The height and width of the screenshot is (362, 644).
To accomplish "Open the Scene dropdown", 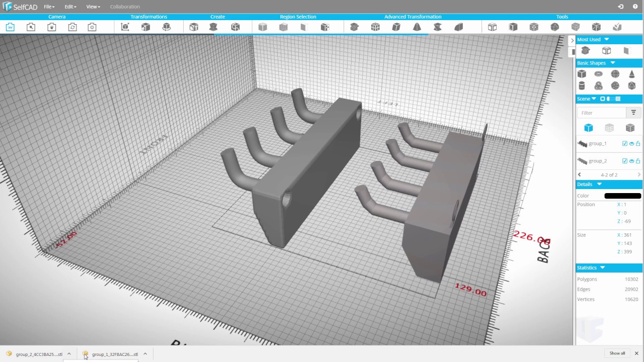I will coord(594,99).
